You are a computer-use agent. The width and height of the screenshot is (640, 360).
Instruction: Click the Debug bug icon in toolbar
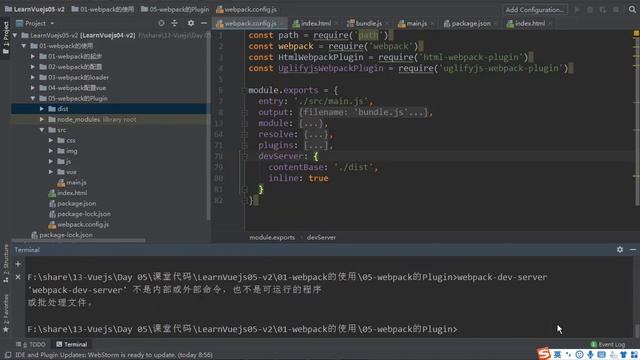click(x=590, y=9)
